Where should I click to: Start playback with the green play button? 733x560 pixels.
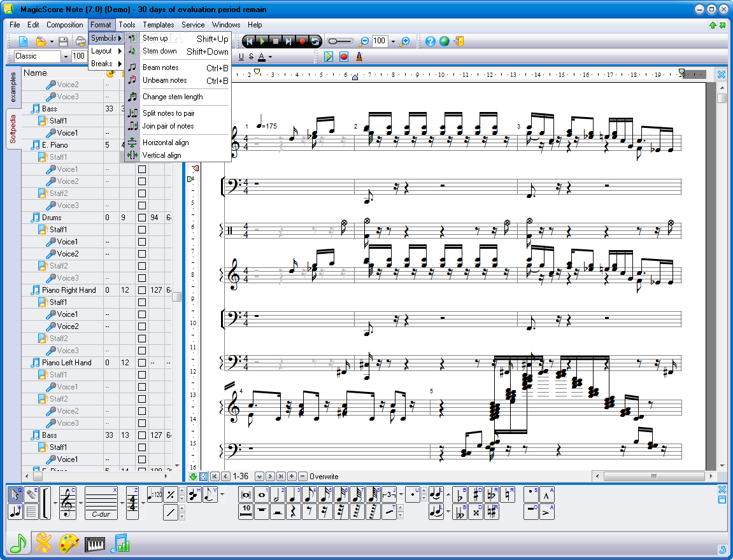[x=262, y=41]
